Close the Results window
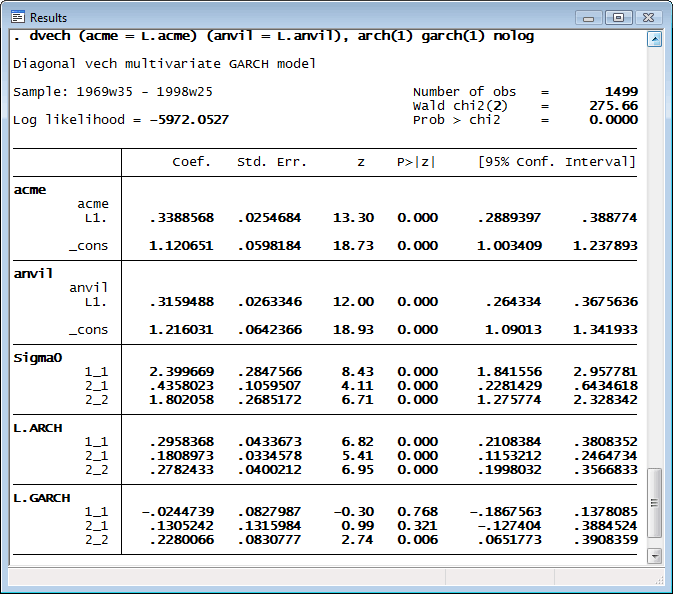 648,17
